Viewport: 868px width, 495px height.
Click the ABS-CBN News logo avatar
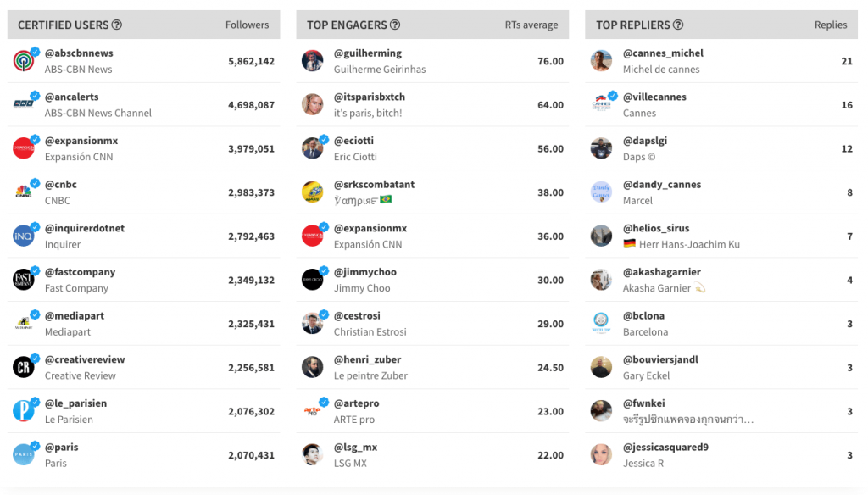(24, 61)
